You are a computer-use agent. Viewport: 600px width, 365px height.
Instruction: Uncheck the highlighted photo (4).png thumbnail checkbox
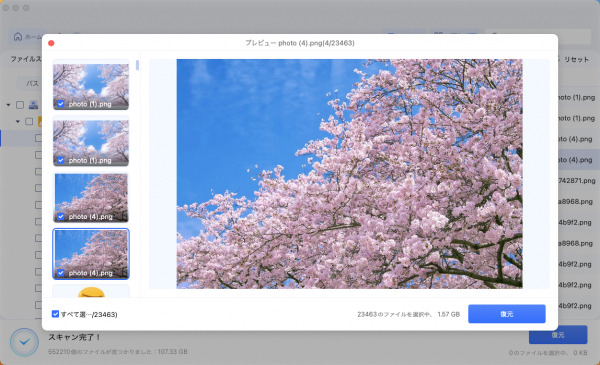point(60,273)
